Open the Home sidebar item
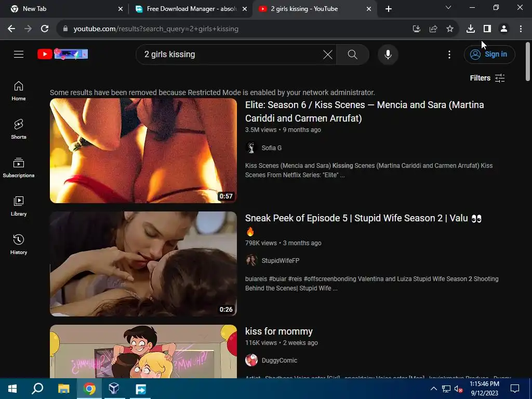Image resolution: width=532 pixels, height=399 pixels. 19,91
